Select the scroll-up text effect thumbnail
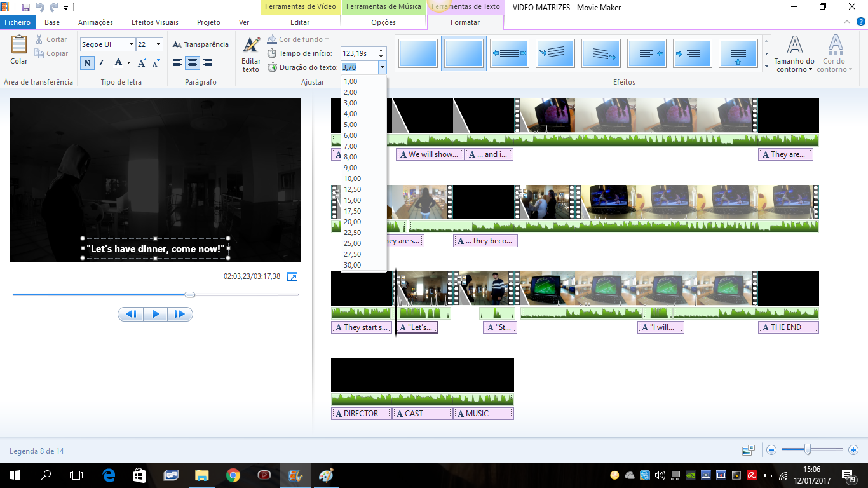Screen dimensions: 868x488 tap(738, 53)
